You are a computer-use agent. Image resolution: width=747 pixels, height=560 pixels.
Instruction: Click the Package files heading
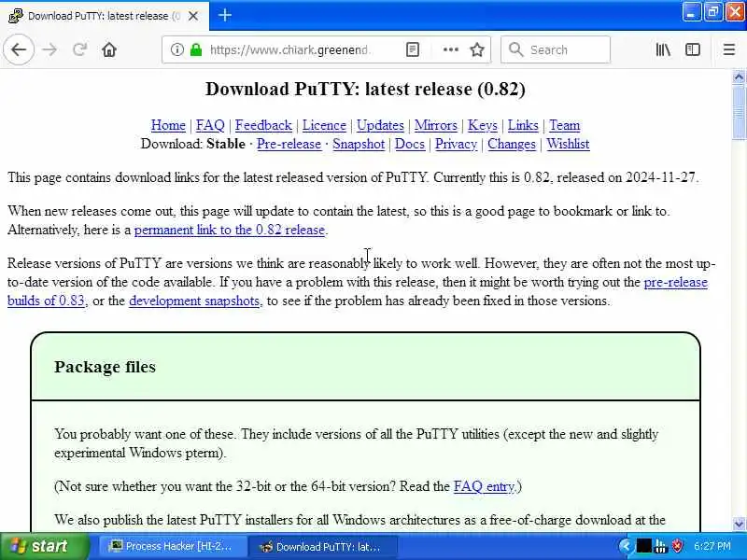tap(105, 367)
